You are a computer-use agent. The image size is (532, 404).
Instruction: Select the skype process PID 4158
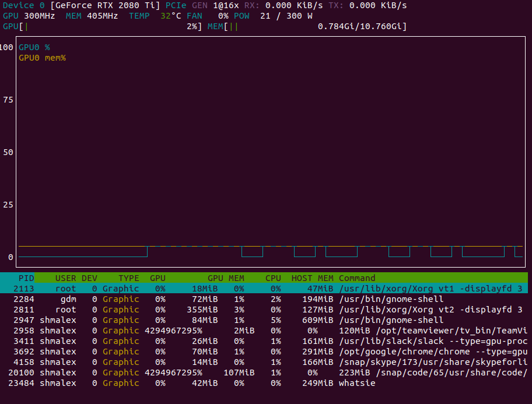click(x=264, y=362)
